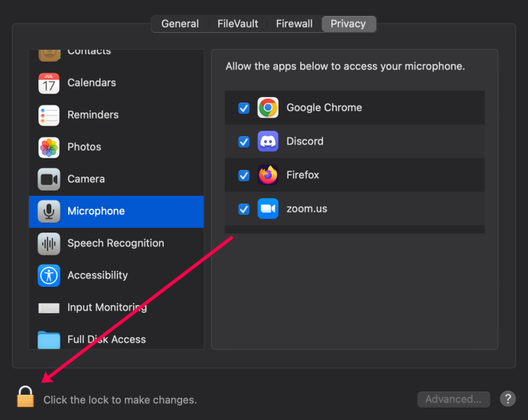Click the Speech Recognition waveform icon

tap(49, 243)
